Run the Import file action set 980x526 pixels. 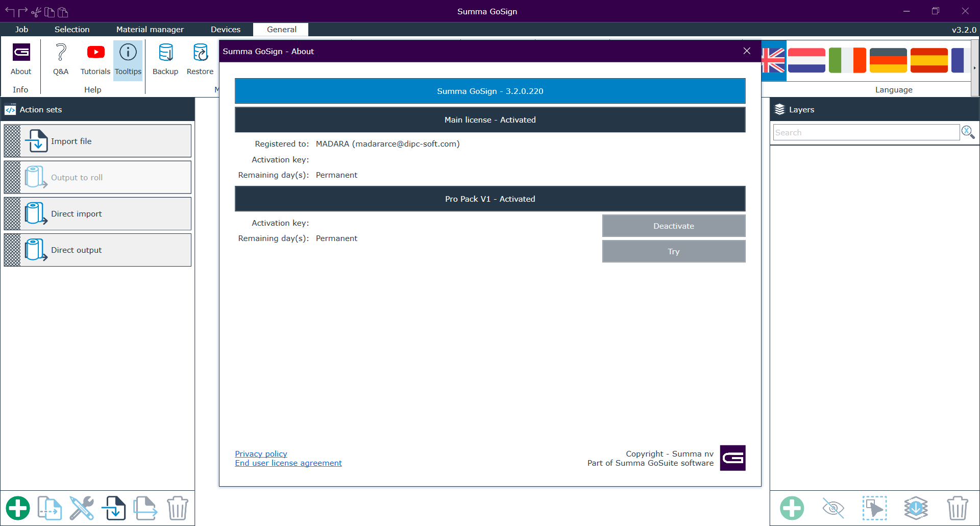(97, 141)
